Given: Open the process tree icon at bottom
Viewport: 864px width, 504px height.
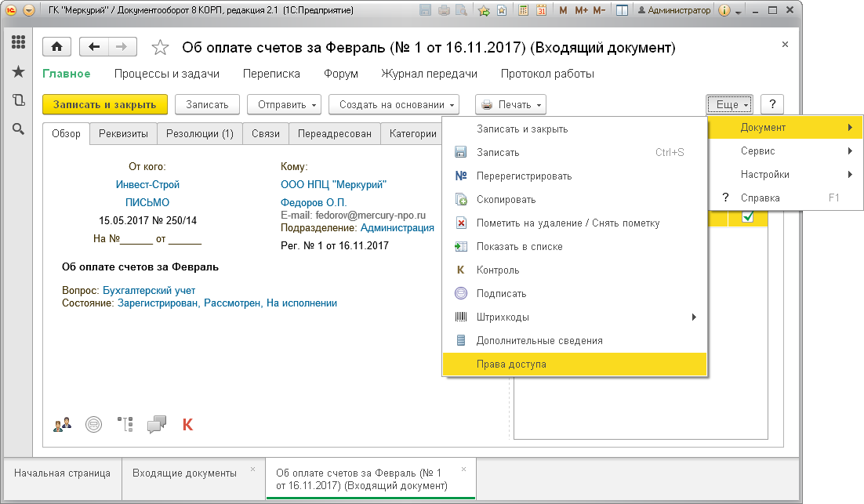Looking at the screenshot, I should [125, 424].
